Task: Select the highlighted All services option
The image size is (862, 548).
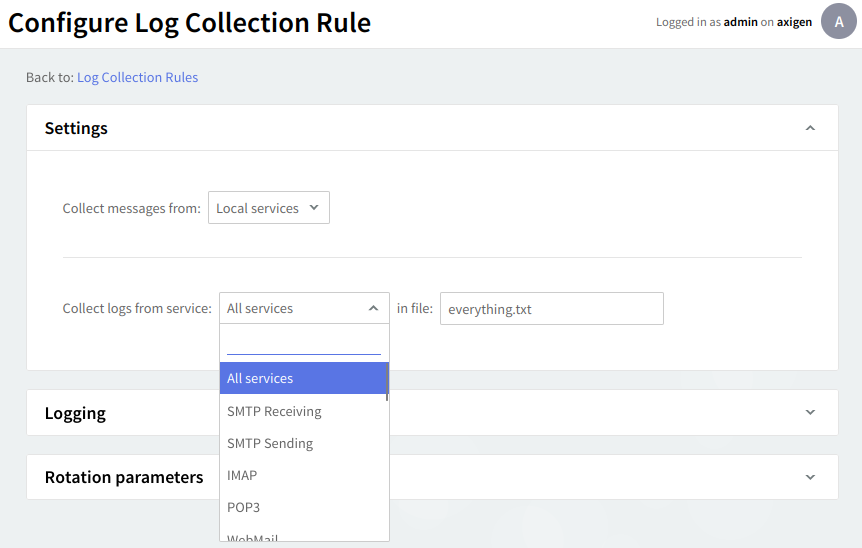Action: click(x=302, y=378)
